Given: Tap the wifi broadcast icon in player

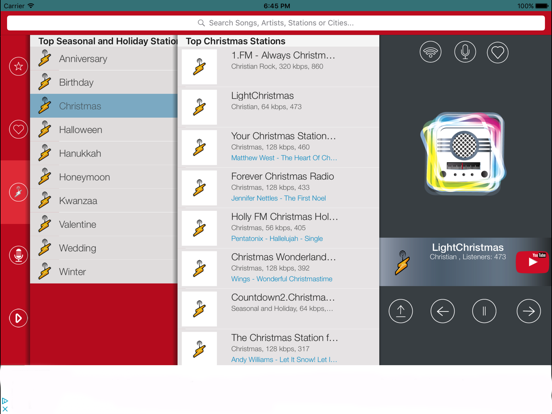Looking at the screenshot, I should pos(430,52).
